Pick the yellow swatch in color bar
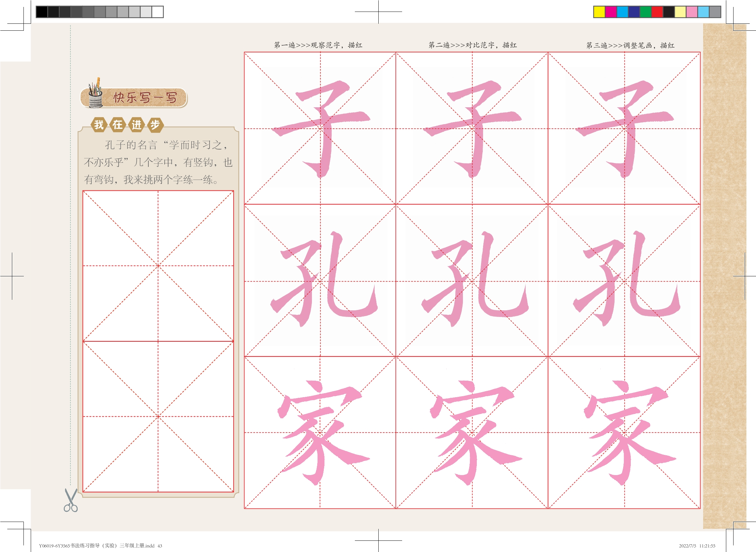 (599, 12)
